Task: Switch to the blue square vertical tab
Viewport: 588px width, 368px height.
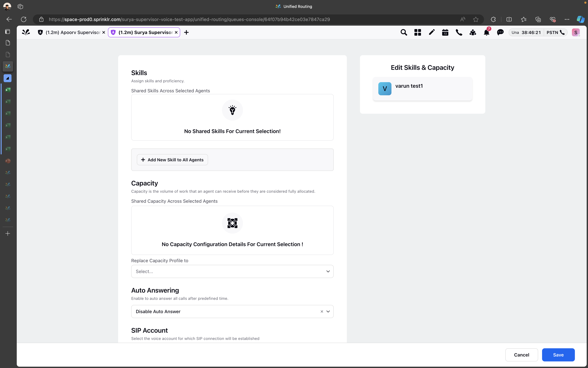Action: pos(8,78)
